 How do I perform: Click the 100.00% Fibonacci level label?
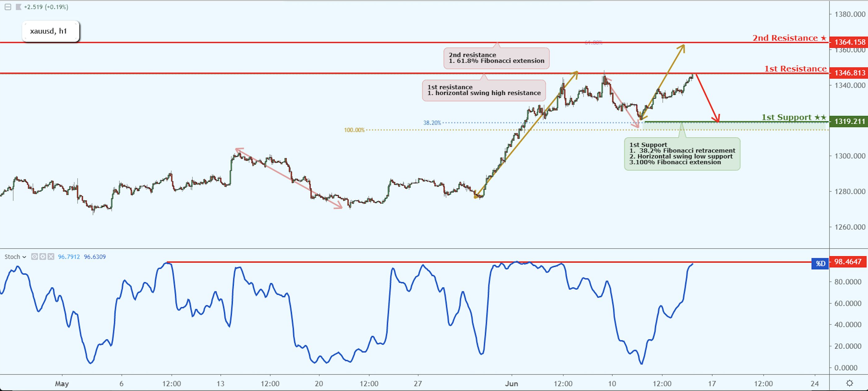click(354, 130)
